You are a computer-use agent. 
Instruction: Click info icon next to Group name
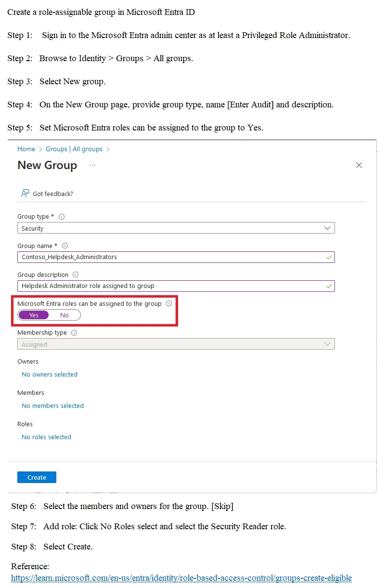tap(65, 246)
